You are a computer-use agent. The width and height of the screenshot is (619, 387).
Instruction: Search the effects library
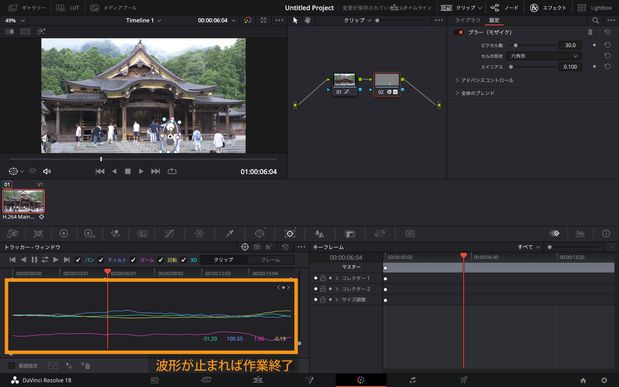[x=595, y=20]
